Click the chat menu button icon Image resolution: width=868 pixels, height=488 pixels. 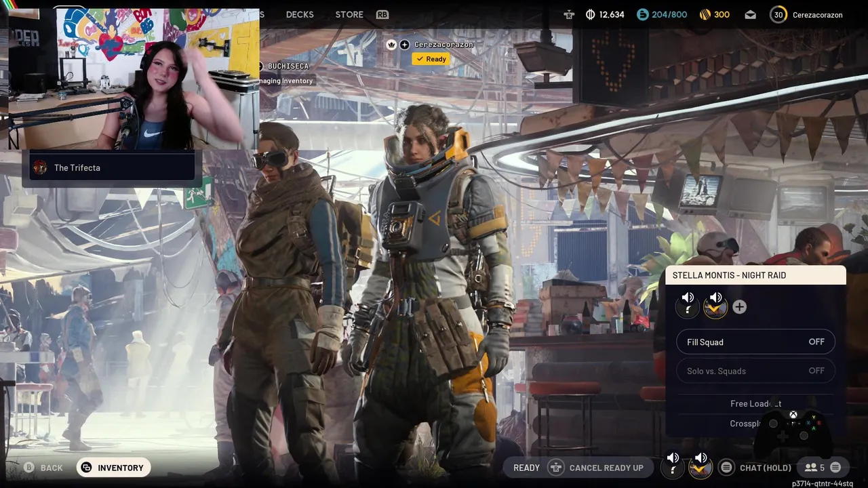(726, 468)
